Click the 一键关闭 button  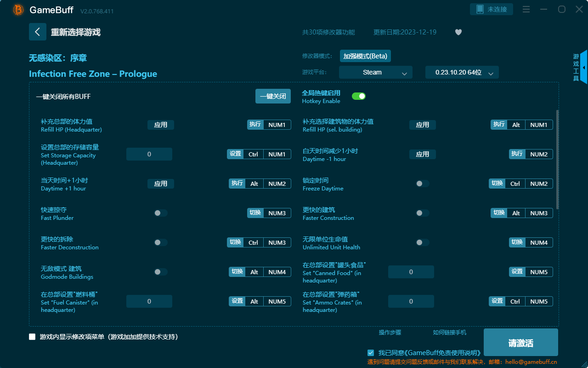pyautogui.click(x=273, y=96)
